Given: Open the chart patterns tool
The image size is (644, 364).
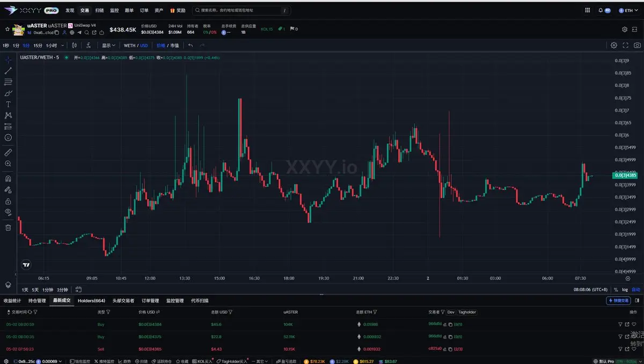Looking at the screenshot, I should pos(8,115).
